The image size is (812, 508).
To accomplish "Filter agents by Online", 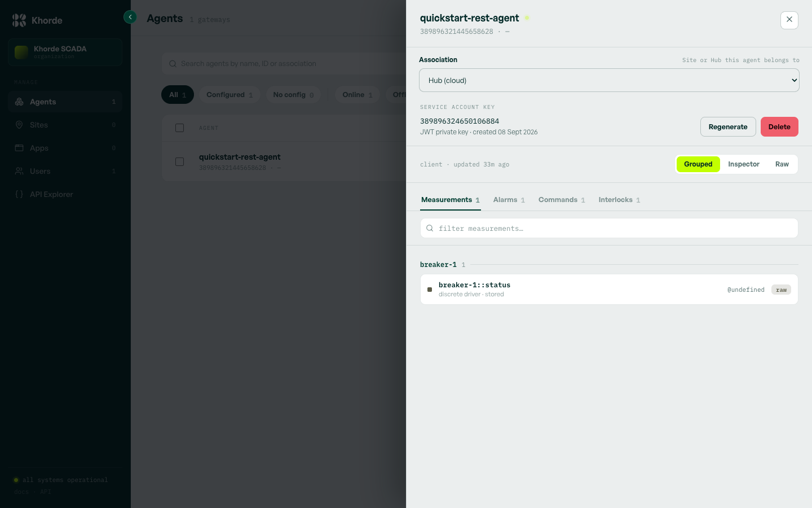I will (x=358, y=95).
